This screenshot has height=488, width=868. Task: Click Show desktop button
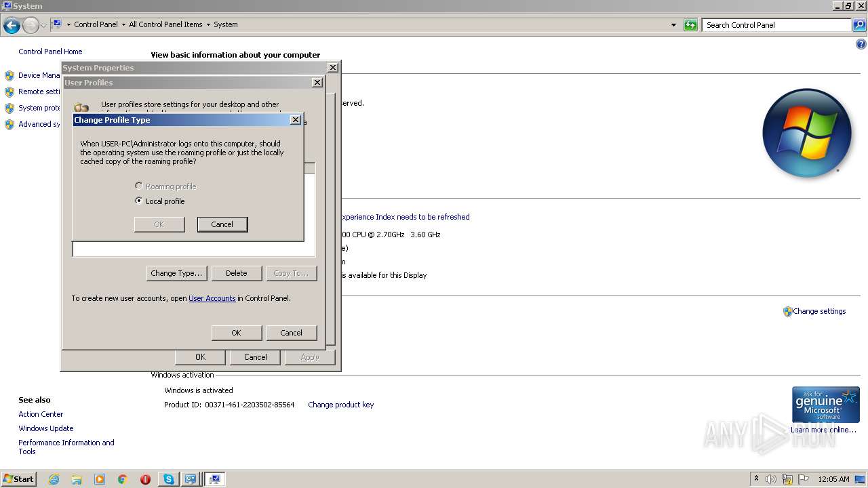861,479
